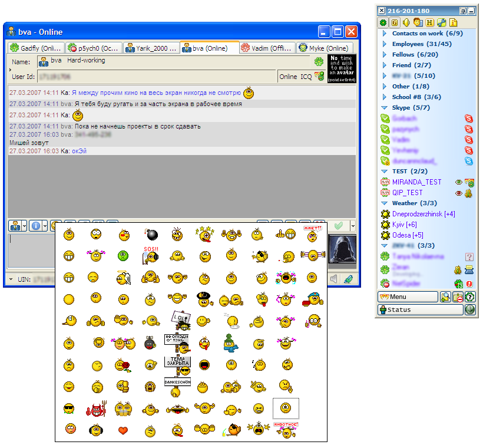Toggle sound speaker in chat status bar
The width and height of the screenshot is (483, 448).
(x=335, y=279)
